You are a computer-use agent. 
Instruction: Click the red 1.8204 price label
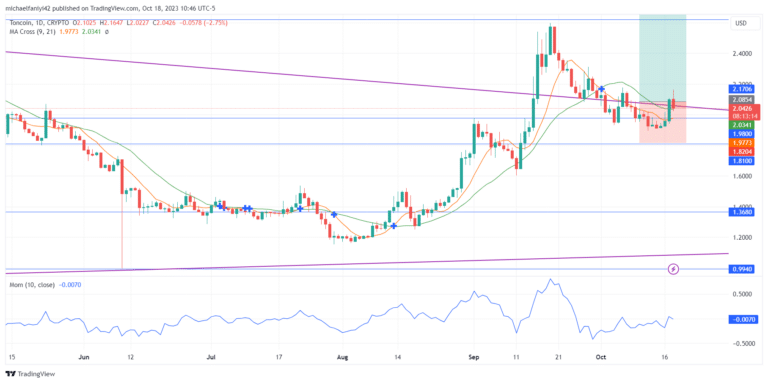[743, 152]
